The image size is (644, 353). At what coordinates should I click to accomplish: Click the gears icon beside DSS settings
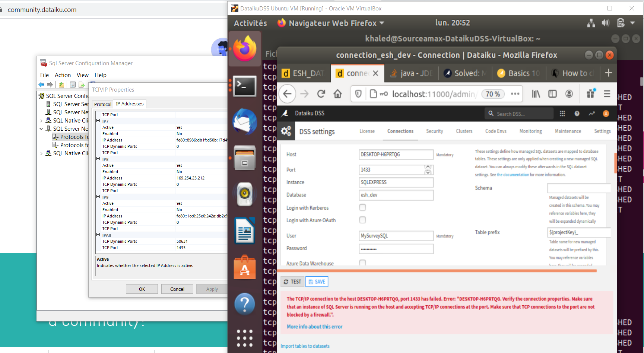pyautogui.click(x=286, y=131)
